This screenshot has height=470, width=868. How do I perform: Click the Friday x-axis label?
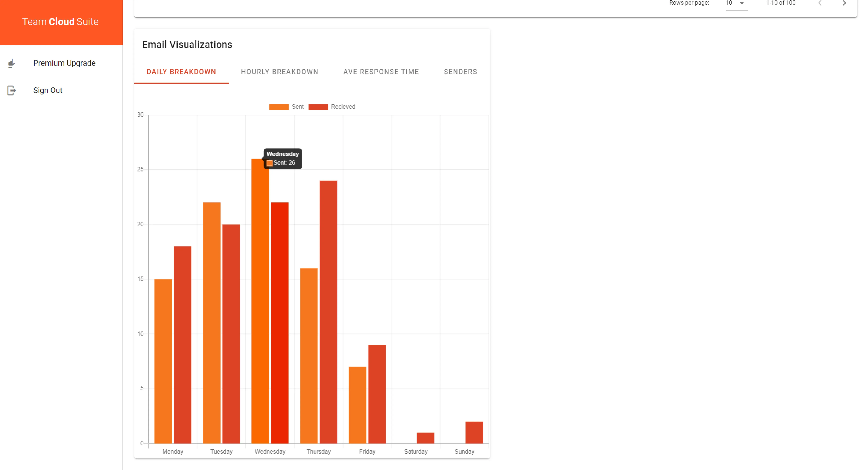(367, 452)
